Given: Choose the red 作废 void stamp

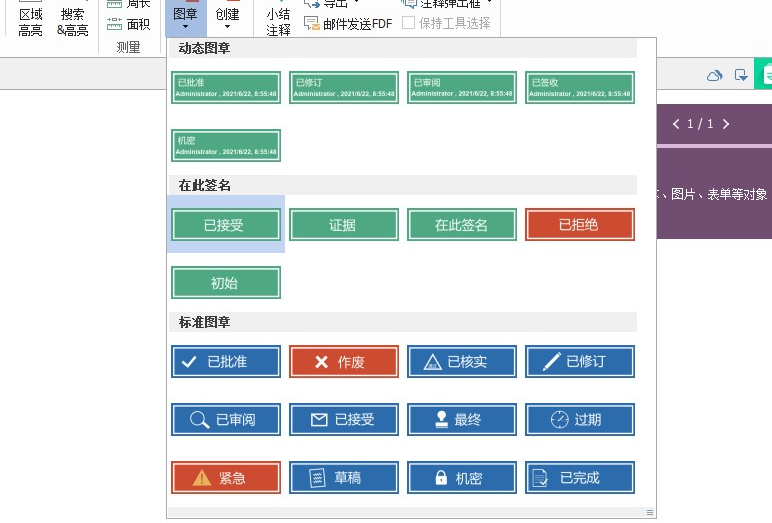Looking at the screenshot, I should (x=343, y=362).
